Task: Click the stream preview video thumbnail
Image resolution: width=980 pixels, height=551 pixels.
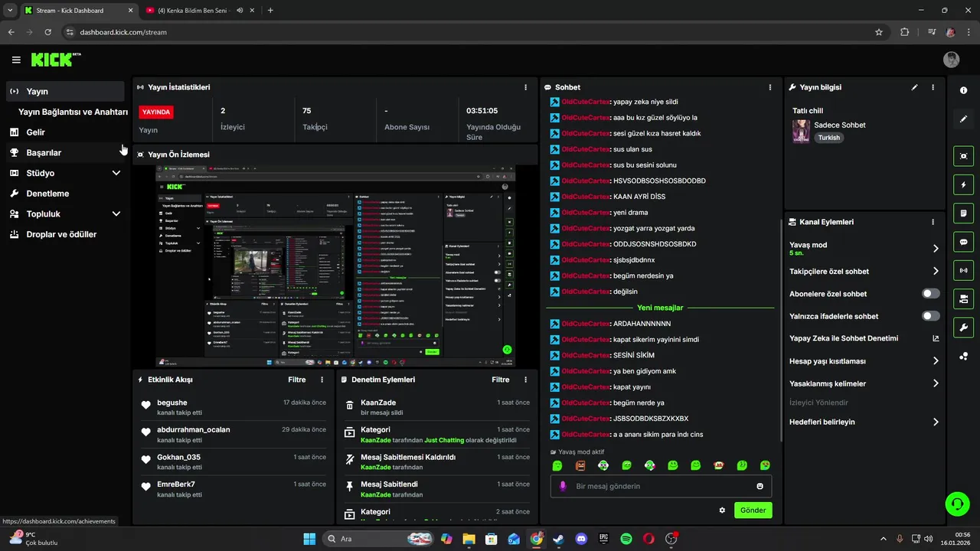Action: (335, 266)
